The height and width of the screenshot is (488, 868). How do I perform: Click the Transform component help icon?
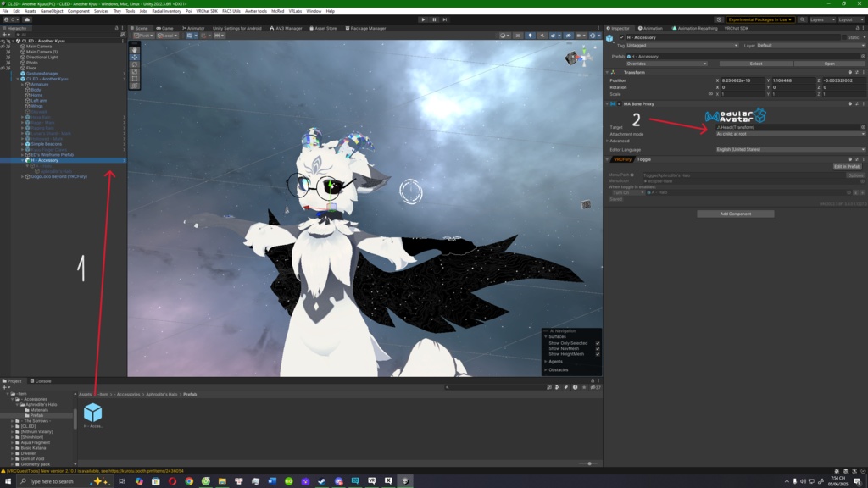(849, 73)
